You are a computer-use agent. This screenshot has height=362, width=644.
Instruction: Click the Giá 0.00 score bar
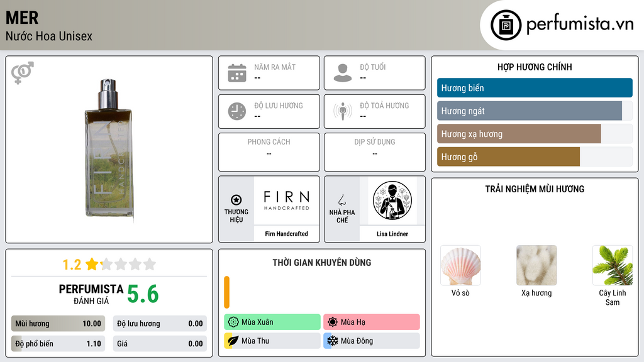[x=160, y=344]
